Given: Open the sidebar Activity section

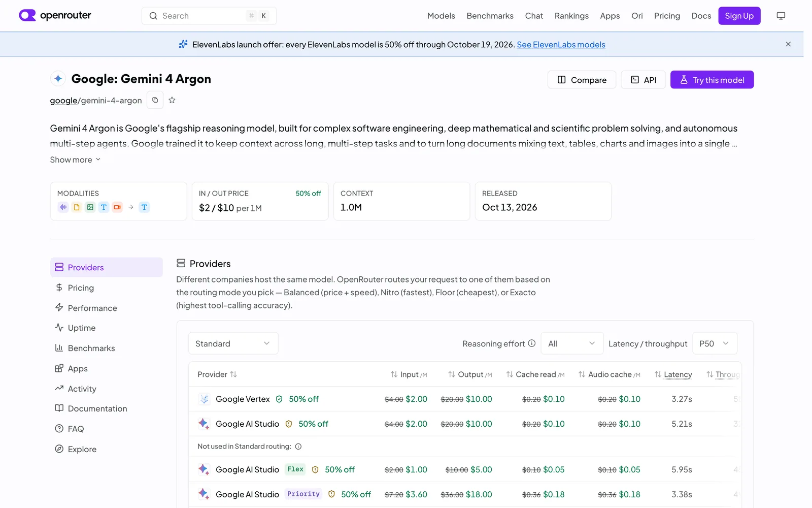Looking at the screenshot, I should 106,389.
